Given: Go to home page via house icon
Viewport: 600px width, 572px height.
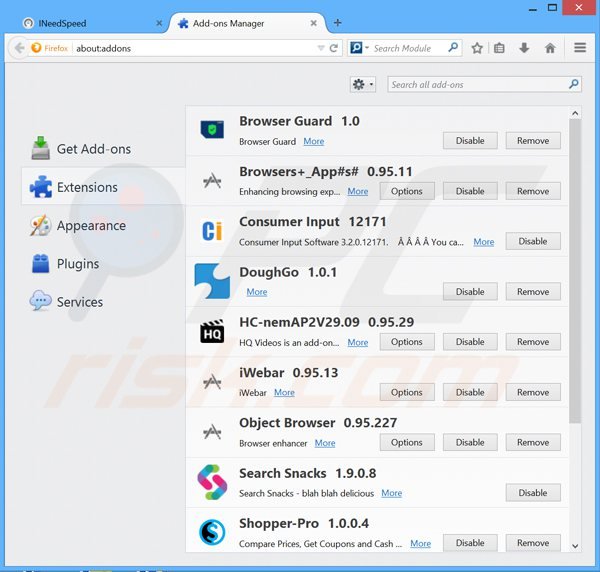Looking at the screenshot, I should [550, 48].
